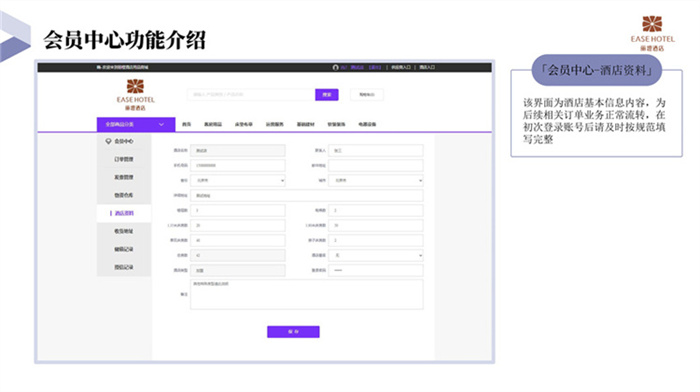Click the purple 搜索 search button
Image resolution: width=700 pixels, height=392 pixels.
click(x=327, y=95)
